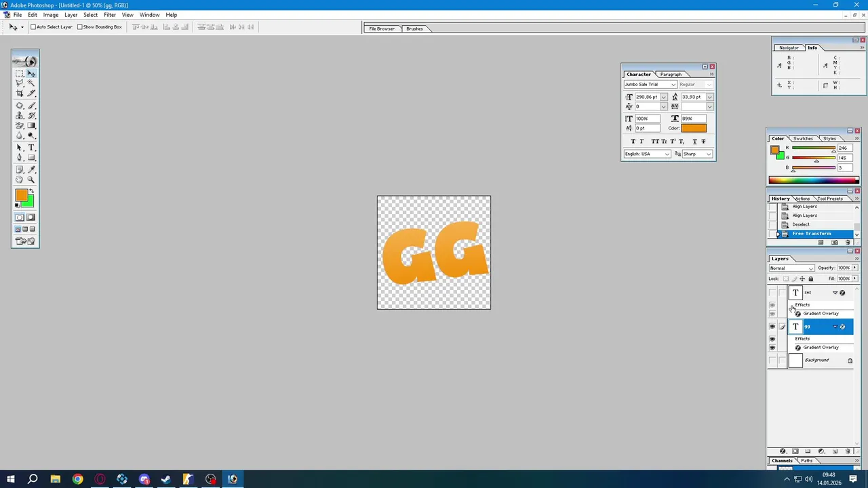Select the Hand tool
The width and height of the screenshot is (868, 488).
[x=19, y=180]
